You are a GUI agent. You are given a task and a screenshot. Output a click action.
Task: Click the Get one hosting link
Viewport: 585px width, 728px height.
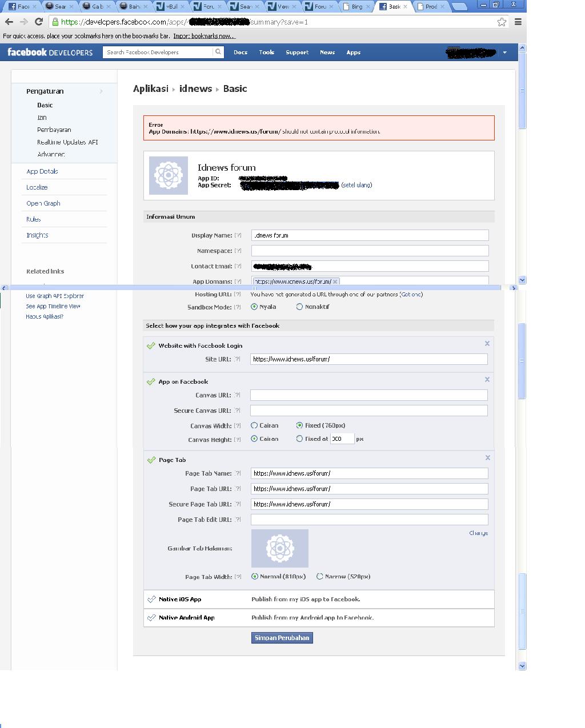pyautogui.click(x=411, y=295)
